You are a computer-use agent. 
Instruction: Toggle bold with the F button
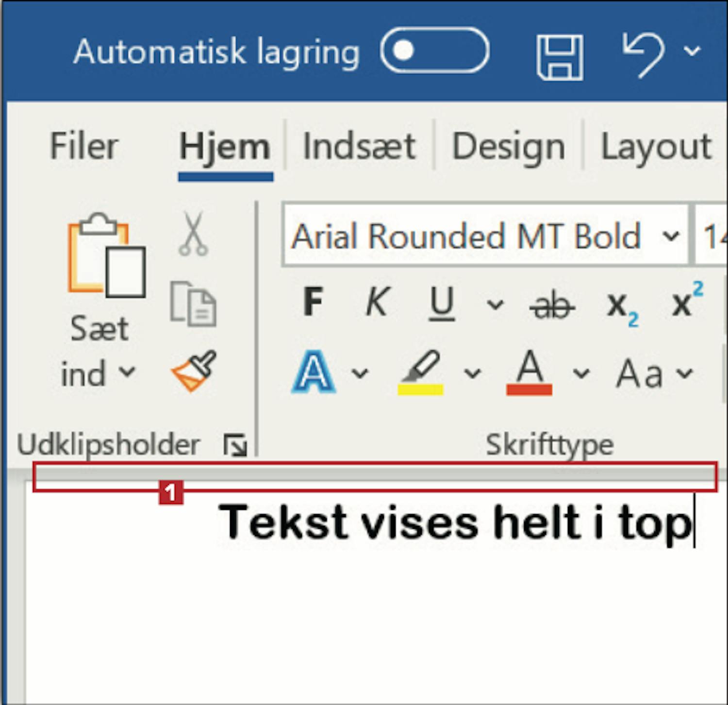tap(313, 301)
